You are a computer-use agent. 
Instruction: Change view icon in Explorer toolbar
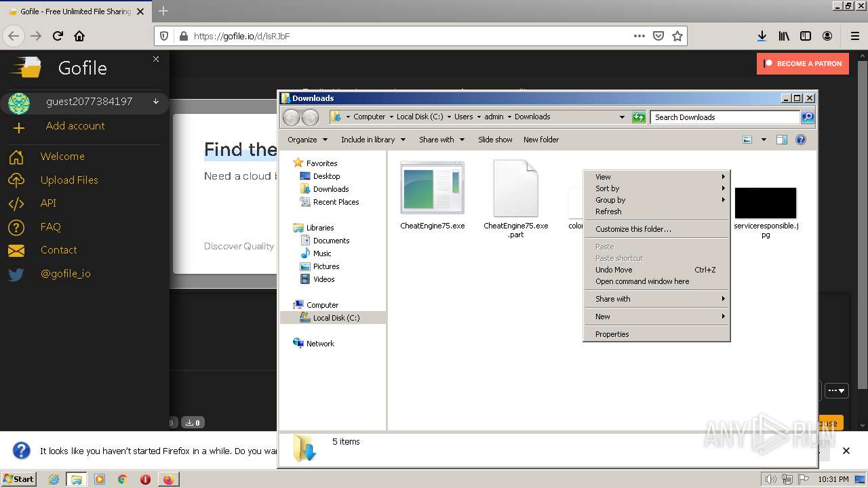747,140
